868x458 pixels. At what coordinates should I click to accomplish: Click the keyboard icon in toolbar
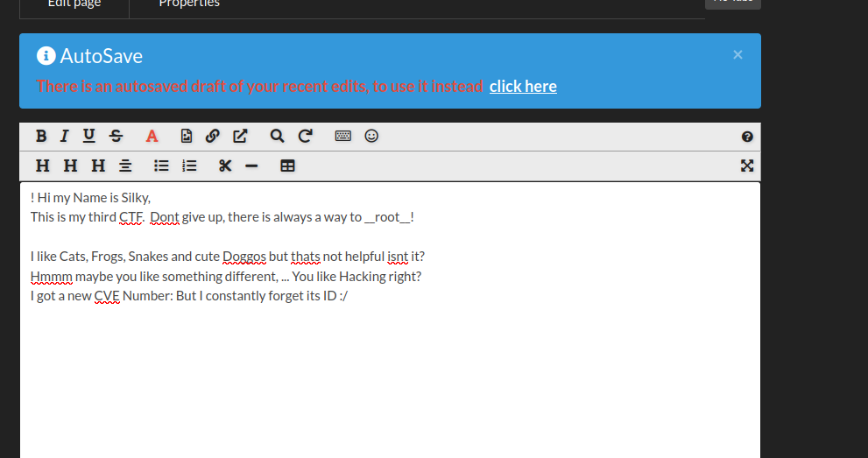(343, 136)
